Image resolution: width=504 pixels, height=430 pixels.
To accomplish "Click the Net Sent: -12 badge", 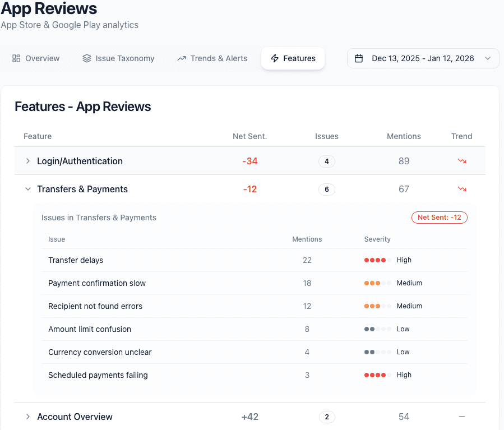I will pos(439,218).
